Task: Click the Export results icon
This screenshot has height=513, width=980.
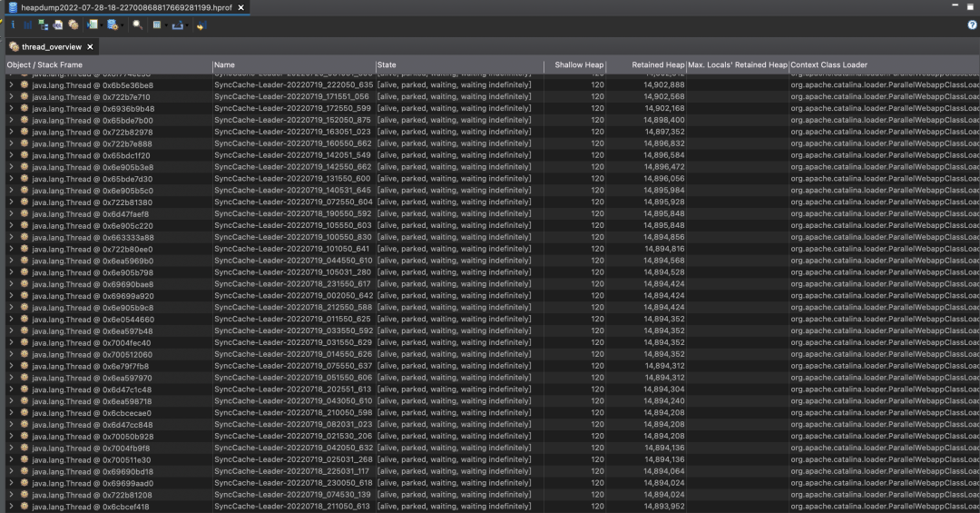Action: tap(178, 25)
